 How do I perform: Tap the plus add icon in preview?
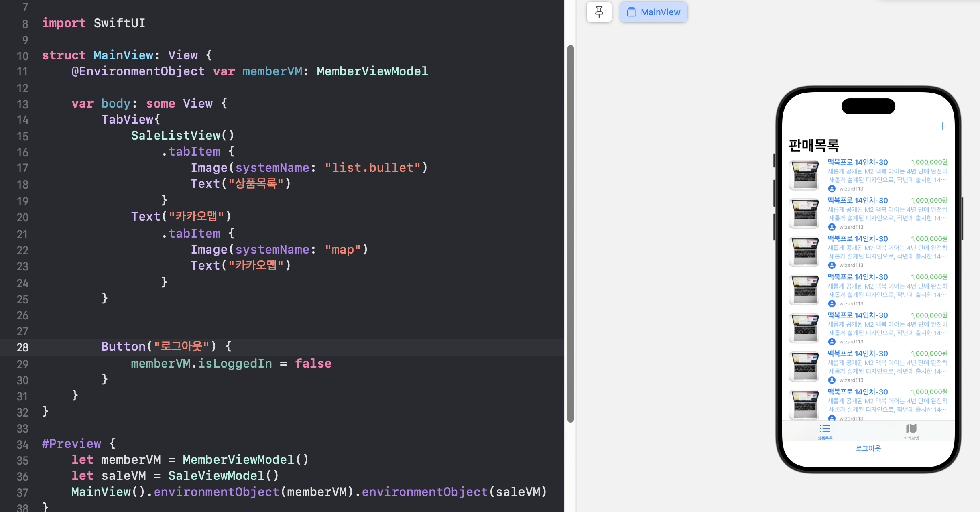[x=942, y=126]
